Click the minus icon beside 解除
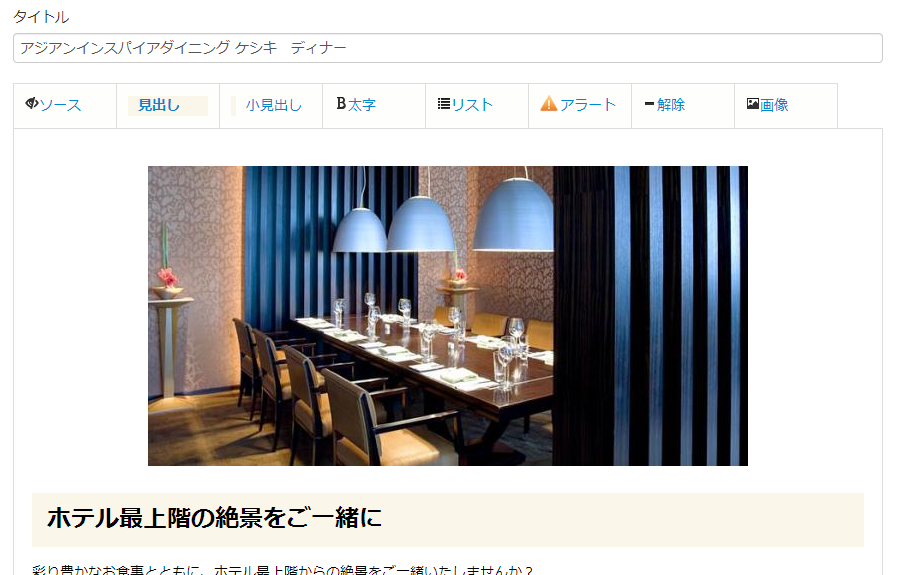899x575 pixels. point(650,104)
